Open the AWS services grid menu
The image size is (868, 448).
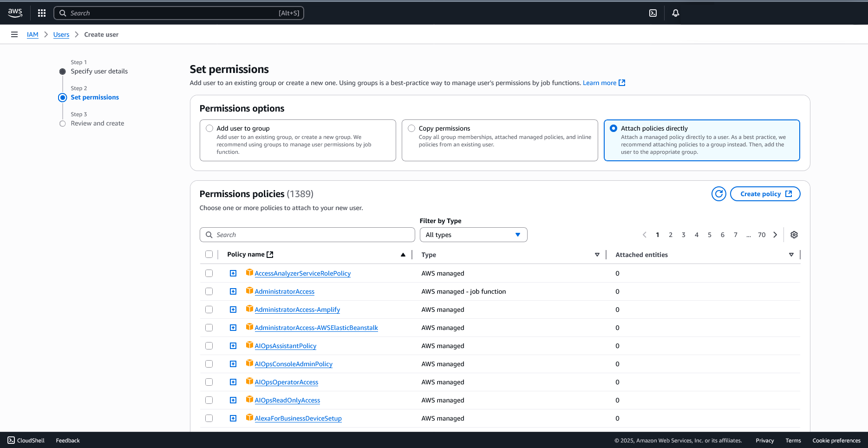pos(42,13)
